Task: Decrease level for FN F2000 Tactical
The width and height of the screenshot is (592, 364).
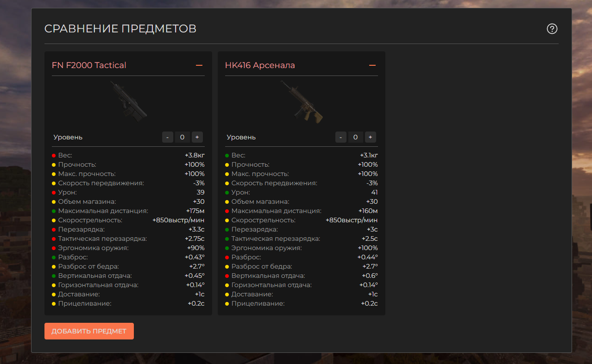Action: point(168,137)
